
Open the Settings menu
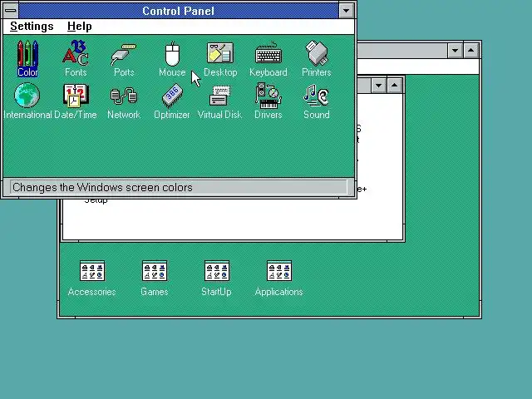32,27
